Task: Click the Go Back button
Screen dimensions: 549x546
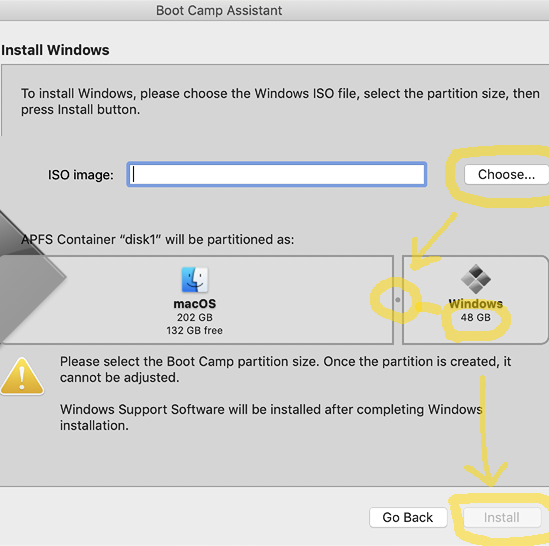Action: coord(408,517)
